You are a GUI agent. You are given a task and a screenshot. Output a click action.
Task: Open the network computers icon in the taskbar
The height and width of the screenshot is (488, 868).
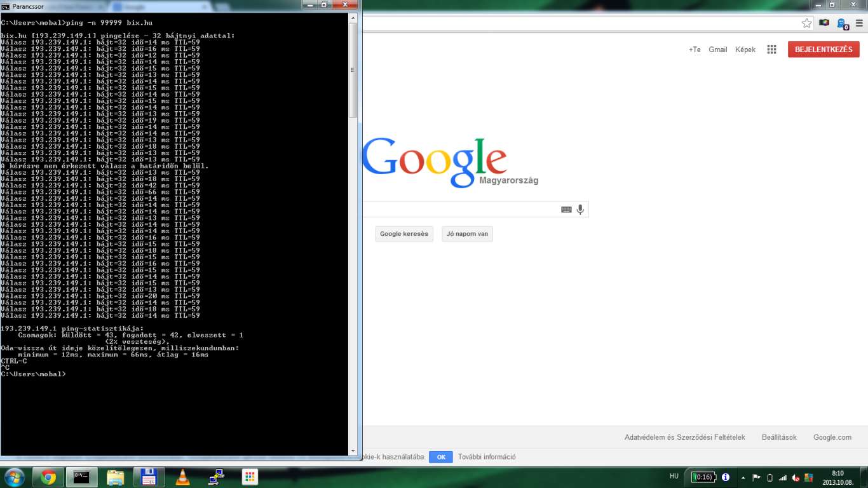pos(216,477)
